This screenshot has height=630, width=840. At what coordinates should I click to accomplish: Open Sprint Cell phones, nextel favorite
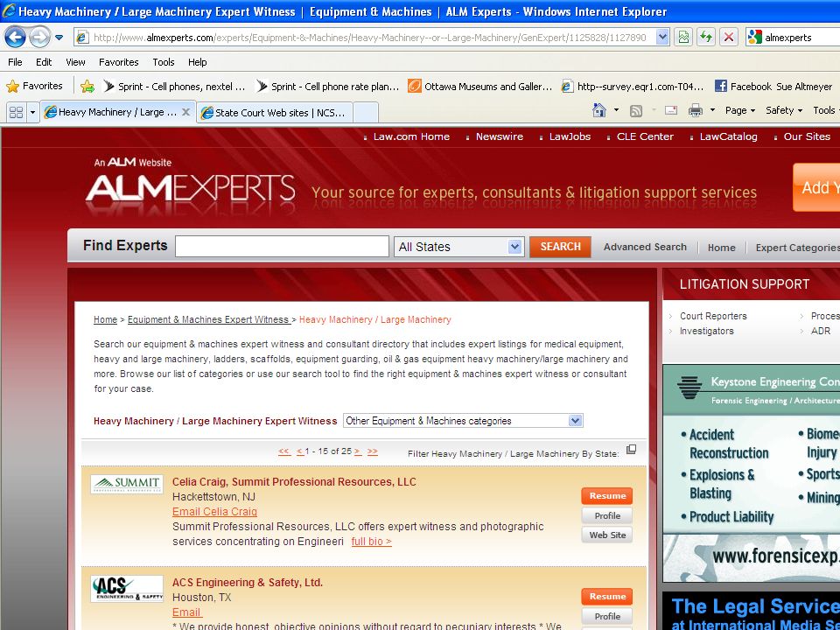pyautogui.click(x=175, y=87)
